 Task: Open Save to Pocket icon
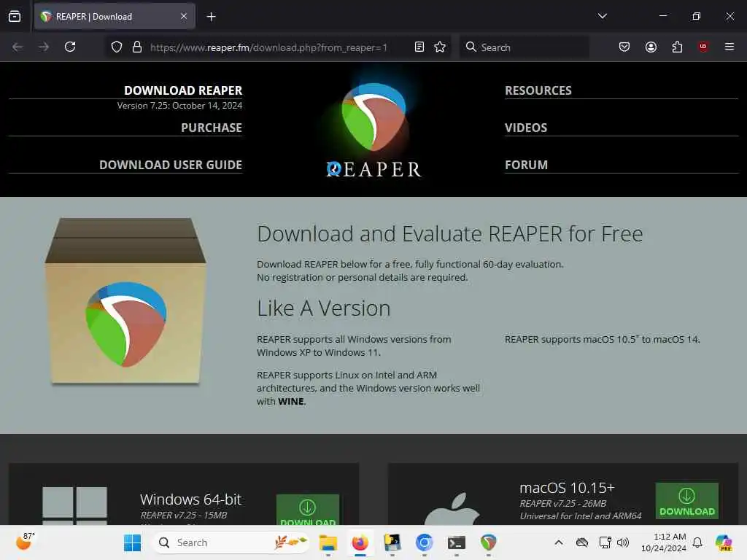click(x=624, y=47)
